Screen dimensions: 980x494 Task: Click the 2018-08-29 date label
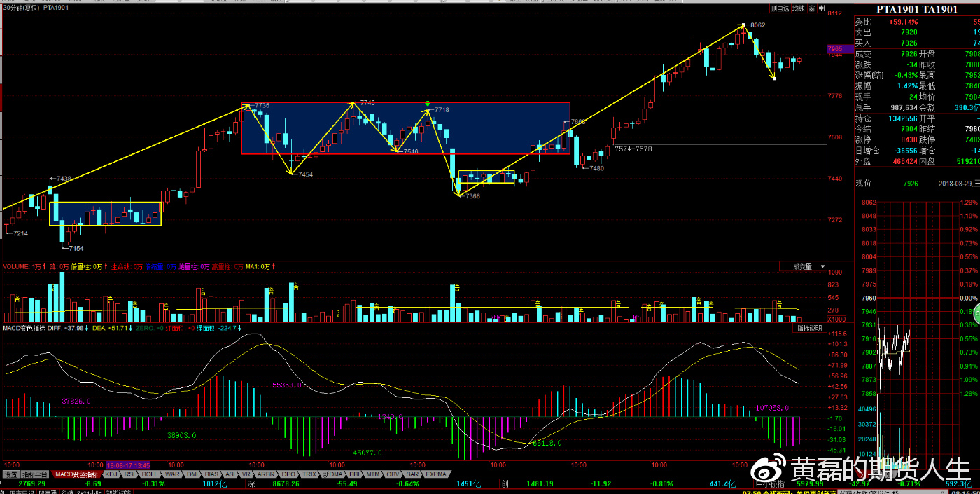tap(955, 183)
